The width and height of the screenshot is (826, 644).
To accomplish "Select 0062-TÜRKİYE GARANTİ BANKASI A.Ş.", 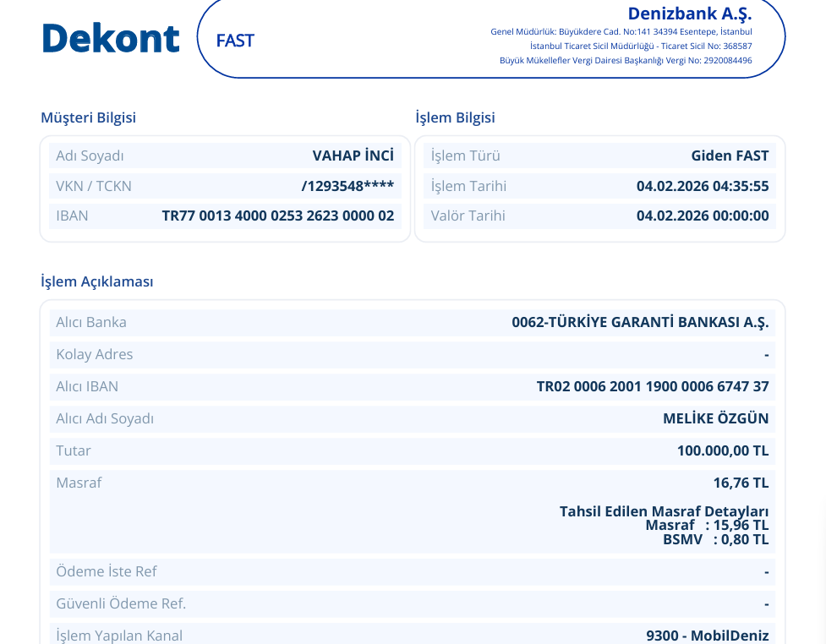I will tap(640, 322).
